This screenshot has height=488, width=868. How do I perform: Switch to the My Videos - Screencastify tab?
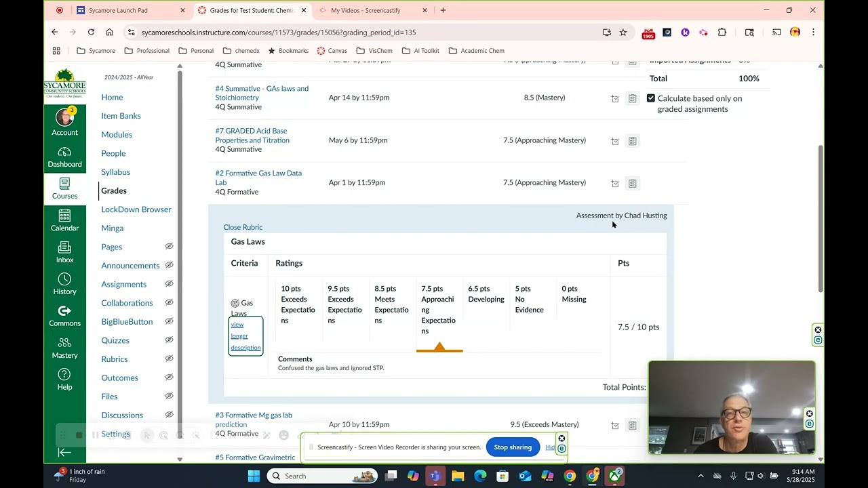[x=372, y=10]
